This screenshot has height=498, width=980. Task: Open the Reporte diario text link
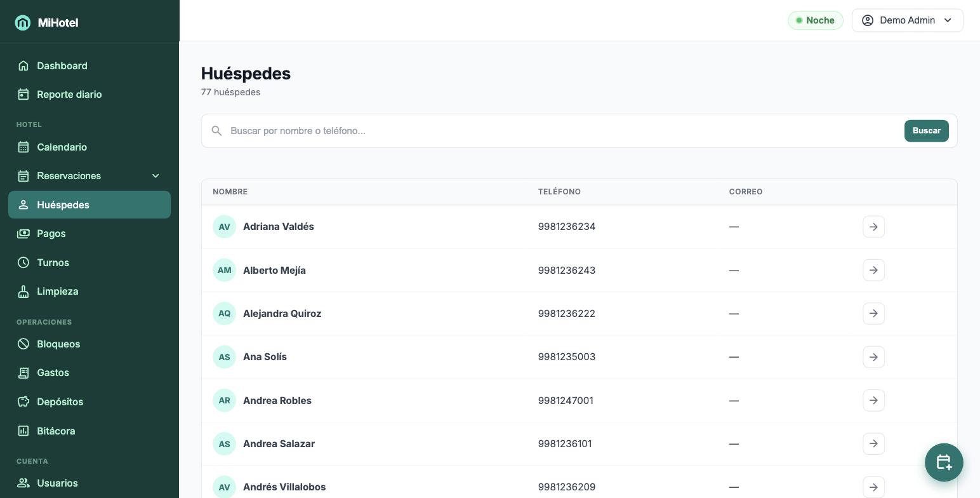69,94
